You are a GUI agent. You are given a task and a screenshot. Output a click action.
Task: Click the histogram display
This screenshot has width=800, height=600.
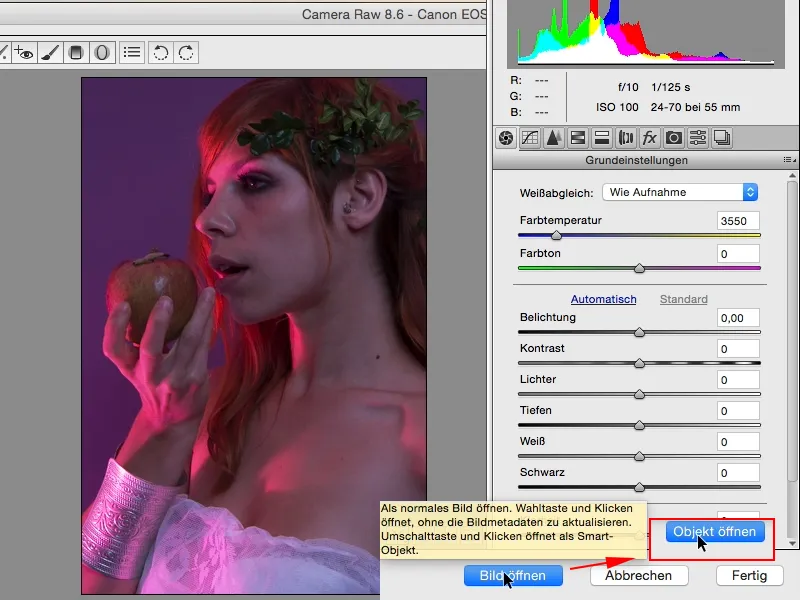[646, 33]
